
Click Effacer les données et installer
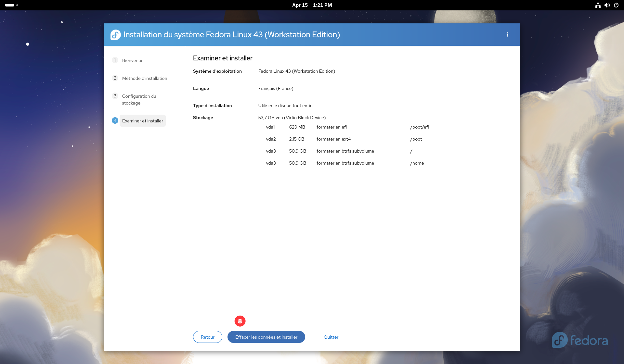(266, 337)
